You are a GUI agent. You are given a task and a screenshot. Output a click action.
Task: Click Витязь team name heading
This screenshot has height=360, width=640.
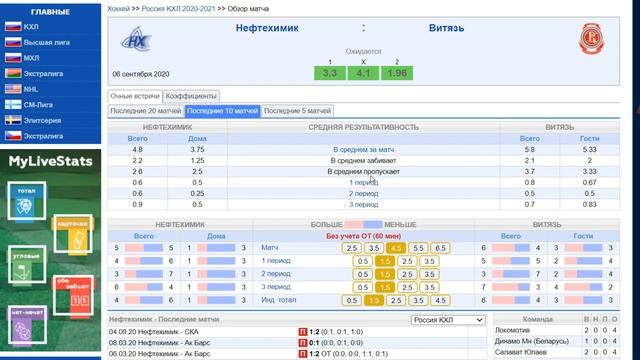[x=446, y=28]
